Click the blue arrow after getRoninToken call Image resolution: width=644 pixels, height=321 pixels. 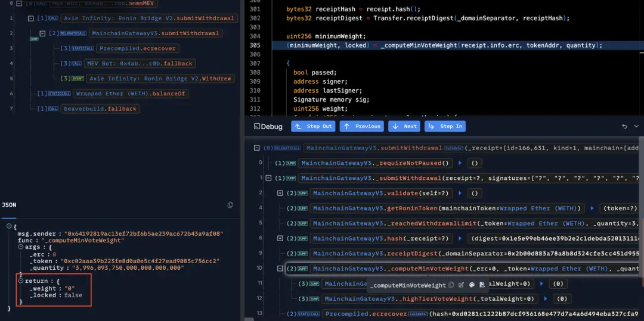click(592, 208)
